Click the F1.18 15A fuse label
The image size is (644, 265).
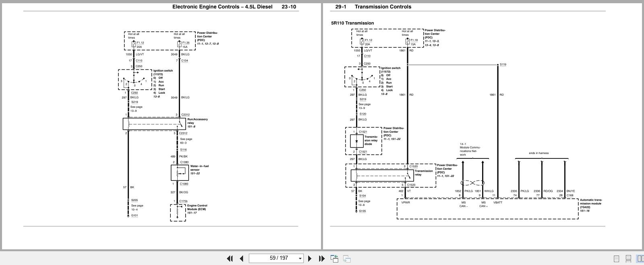coord(414,42)
